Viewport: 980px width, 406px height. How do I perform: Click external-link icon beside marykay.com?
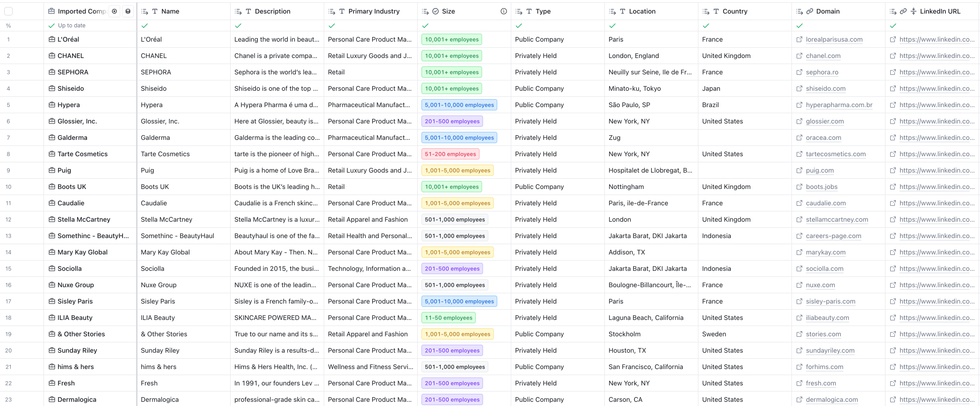click(799, 252)
